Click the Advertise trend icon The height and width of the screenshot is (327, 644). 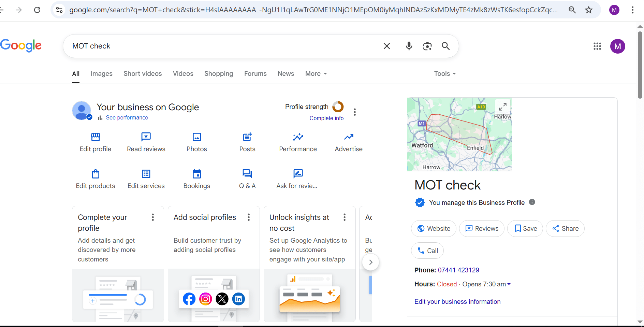coord(349,137)
